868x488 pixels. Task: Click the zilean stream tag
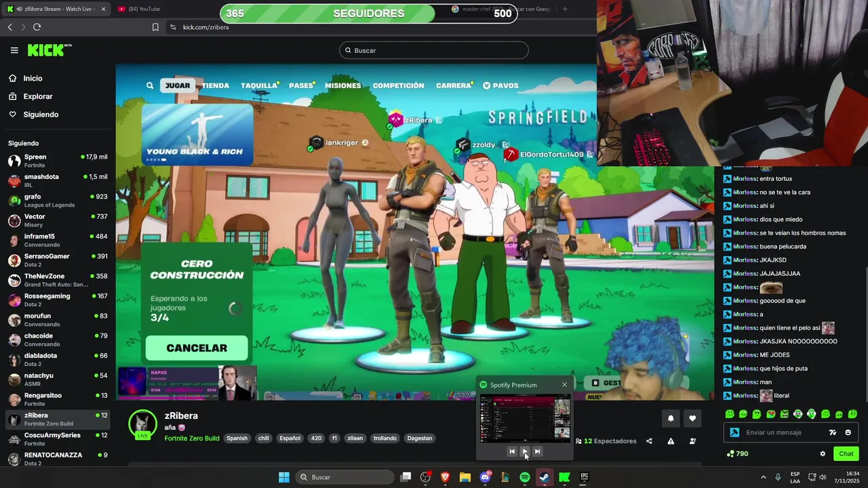355,438
